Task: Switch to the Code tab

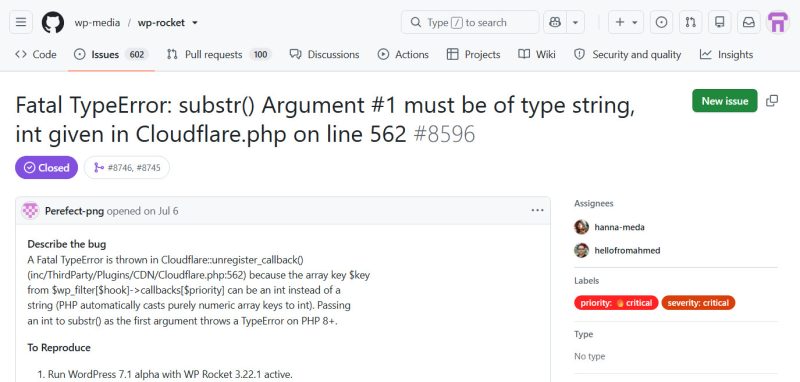Action: click(x=36, y=55)
